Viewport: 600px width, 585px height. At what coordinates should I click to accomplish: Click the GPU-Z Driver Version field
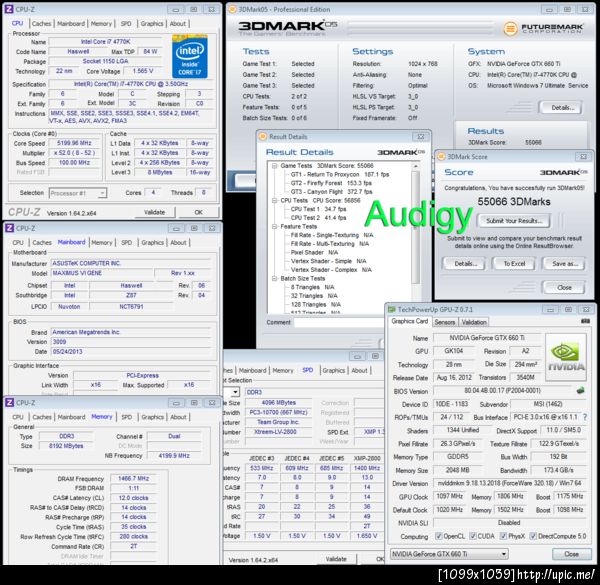point(509,483)
